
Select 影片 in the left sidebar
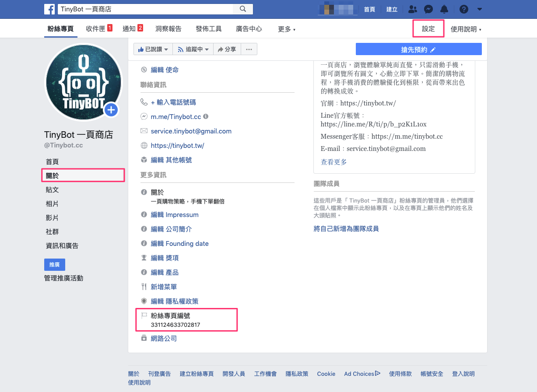(52, 218)
